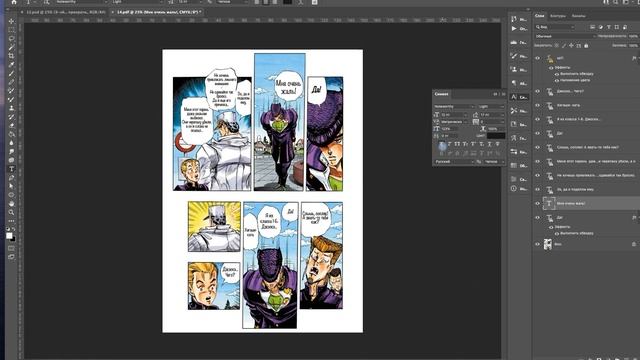Viewport: 640px width, 360px height.
Task: Hide the 'Слышь, сопляк!' text layer
Action: point(537,147)
